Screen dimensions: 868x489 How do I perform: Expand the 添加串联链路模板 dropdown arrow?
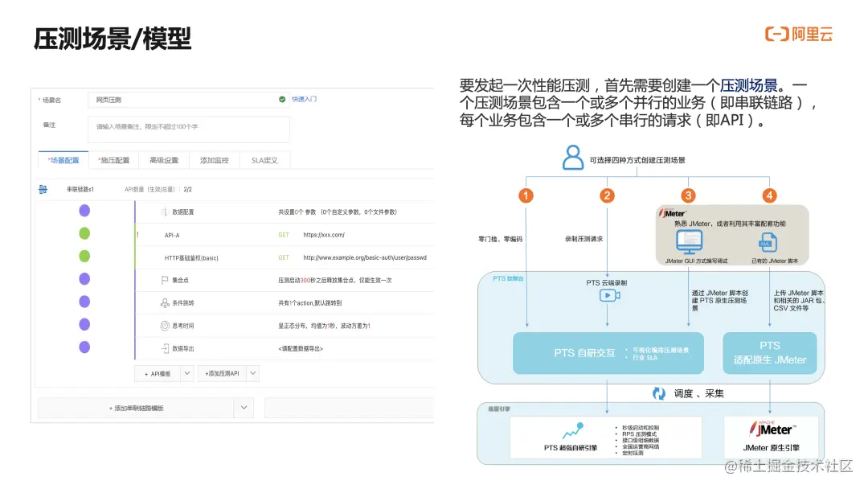pos(244,408)
